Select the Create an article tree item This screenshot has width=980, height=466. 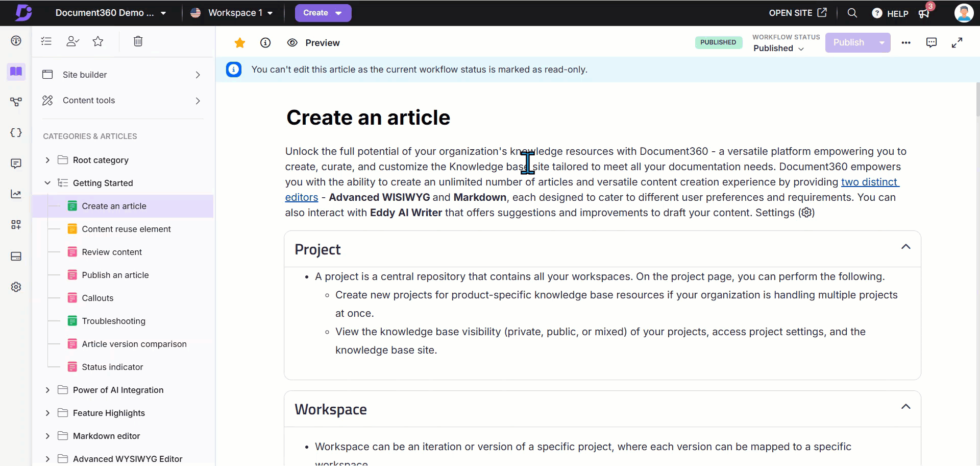pos(122,206)
